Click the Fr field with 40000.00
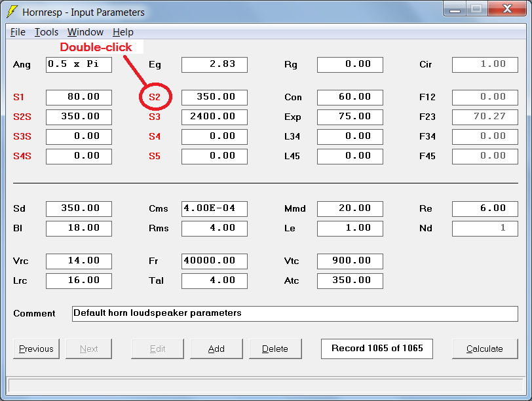This screenshot has height=401, width=532. [x=214, y=261]
